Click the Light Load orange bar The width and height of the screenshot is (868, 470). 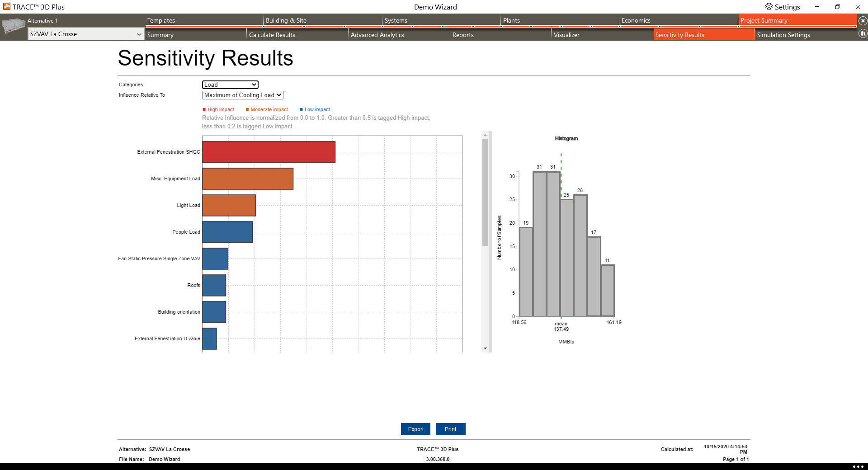(x=229, y=205)
